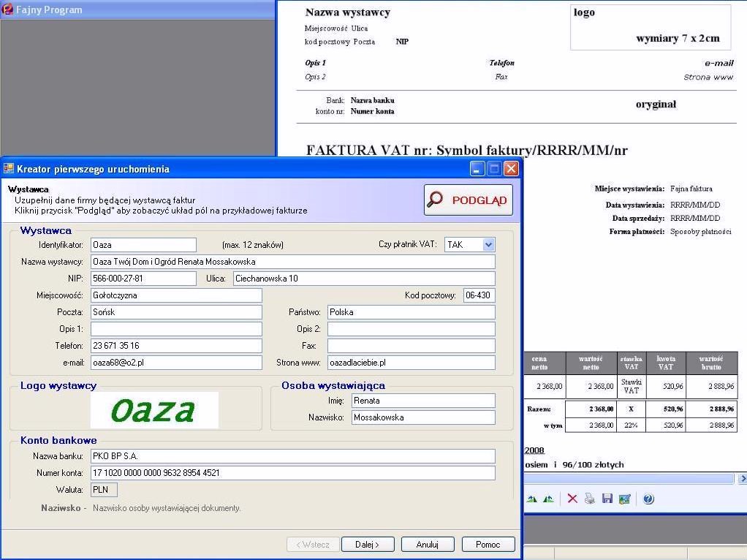
Task: Click into the Nazwa banku field
Action: (x=292, y=456)
